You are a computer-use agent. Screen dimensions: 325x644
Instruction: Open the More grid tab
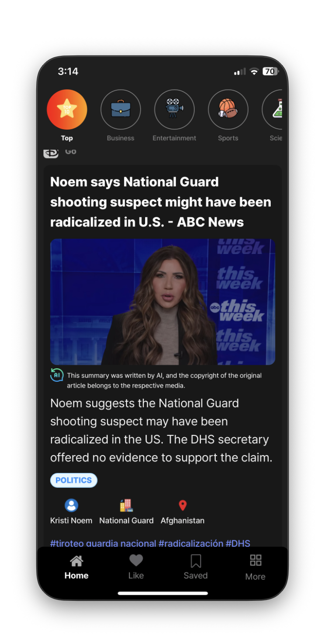point(256,567)
